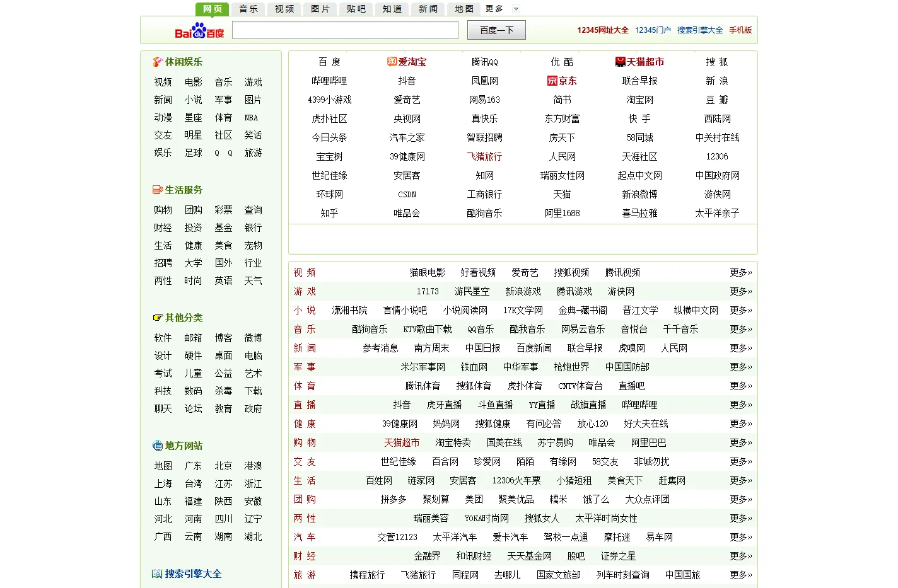Expand the 更多 dropdown arrow in the tab bar
Screen dimensions: 898x588
click(516, 9)
